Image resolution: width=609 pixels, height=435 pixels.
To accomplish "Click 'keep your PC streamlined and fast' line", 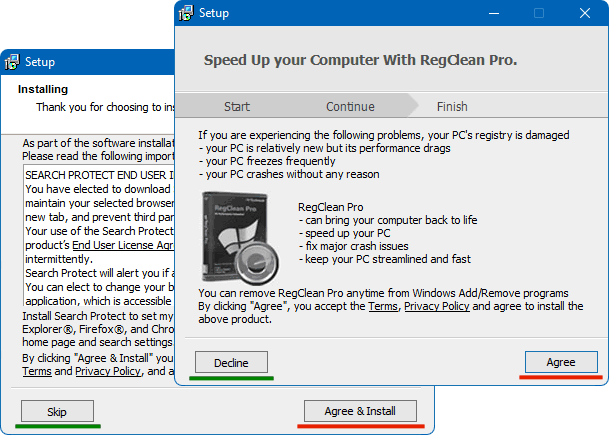I will [x=385, y=259].
